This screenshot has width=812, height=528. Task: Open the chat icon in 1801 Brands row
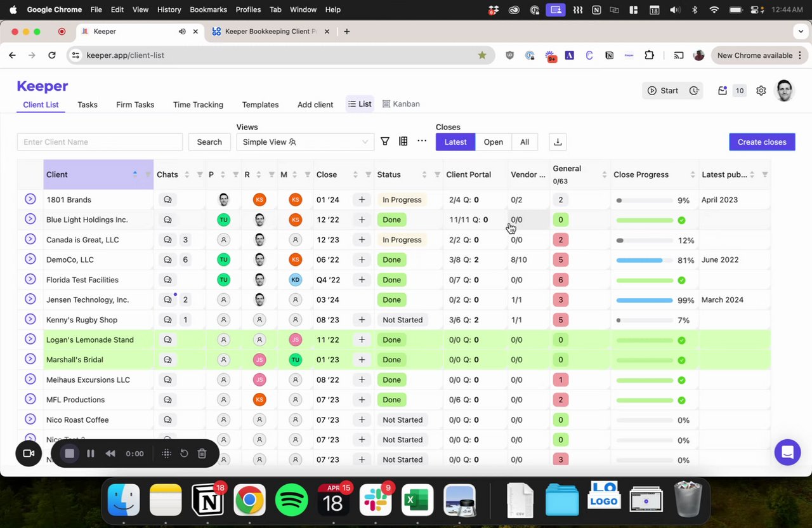167,200
